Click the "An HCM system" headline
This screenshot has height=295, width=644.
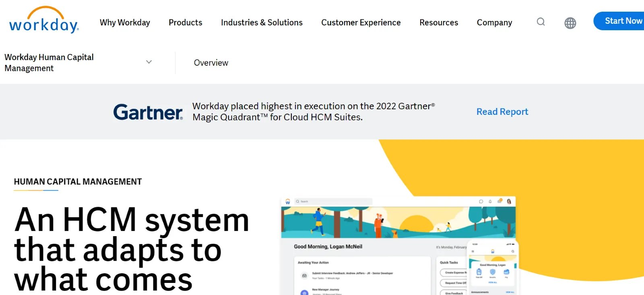coord(132,220)
